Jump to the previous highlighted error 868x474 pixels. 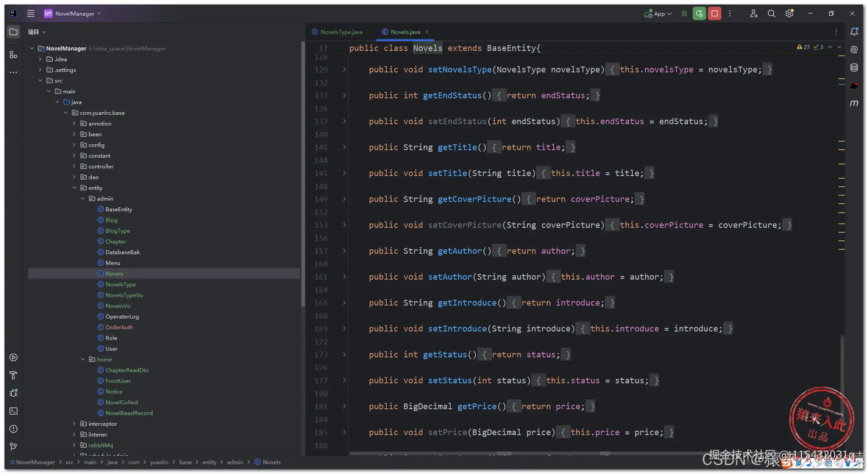[x=830, y=47]
